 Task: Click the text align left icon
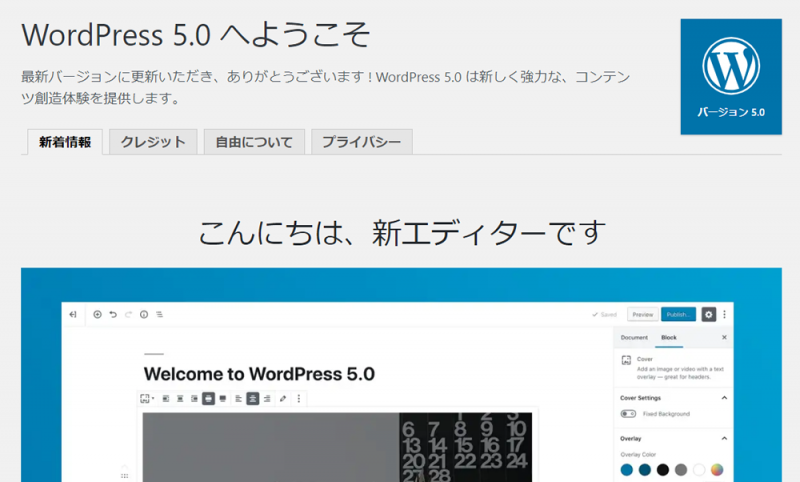[x=238, y=399]
